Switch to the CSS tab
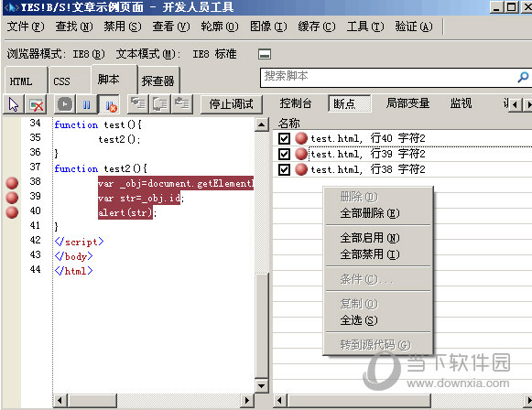The height and width of the screenshot is (410, 532). [x=70, y=81]
